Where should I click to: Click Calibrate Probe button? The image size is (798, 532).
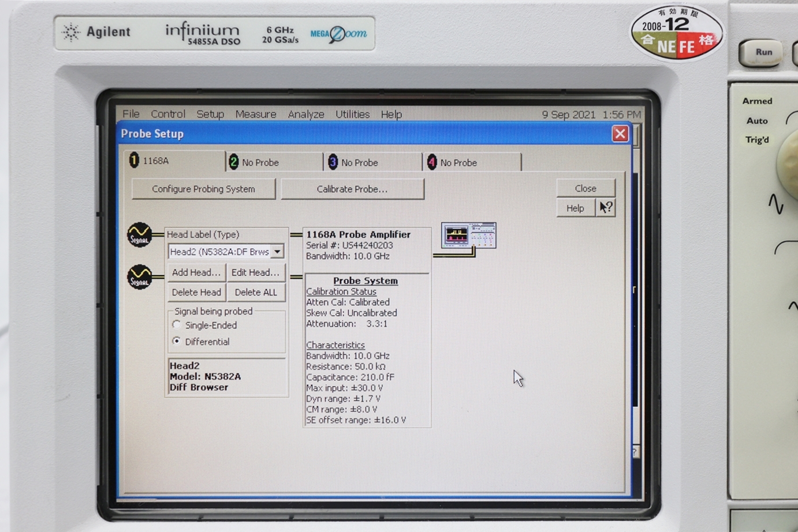click(352, 189)
